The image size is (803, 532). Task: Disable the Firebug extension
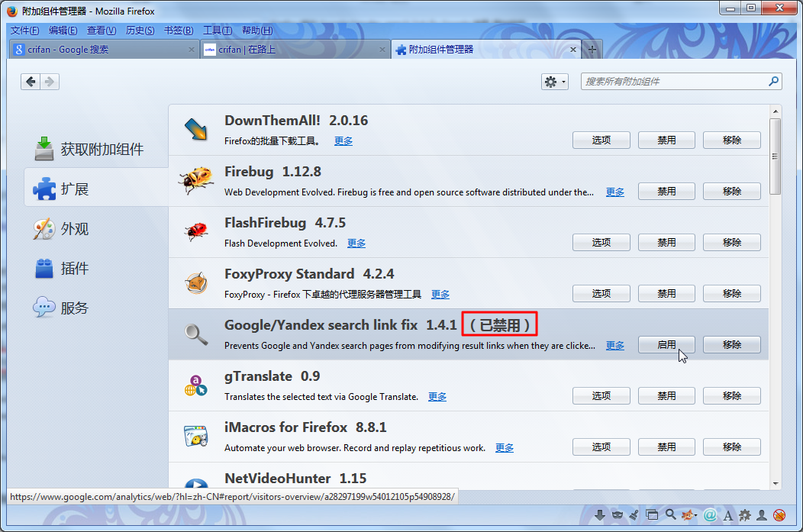[x=666, y=191]
